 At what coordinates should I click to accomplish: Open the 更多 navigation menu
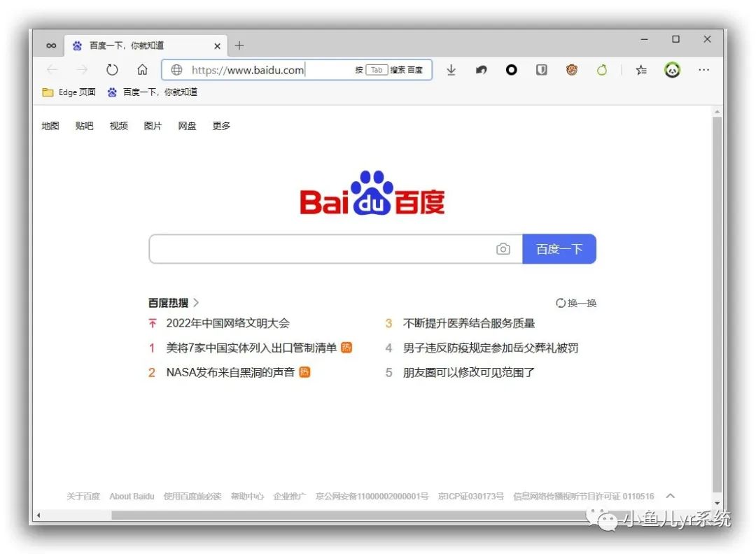click(220, 126)
